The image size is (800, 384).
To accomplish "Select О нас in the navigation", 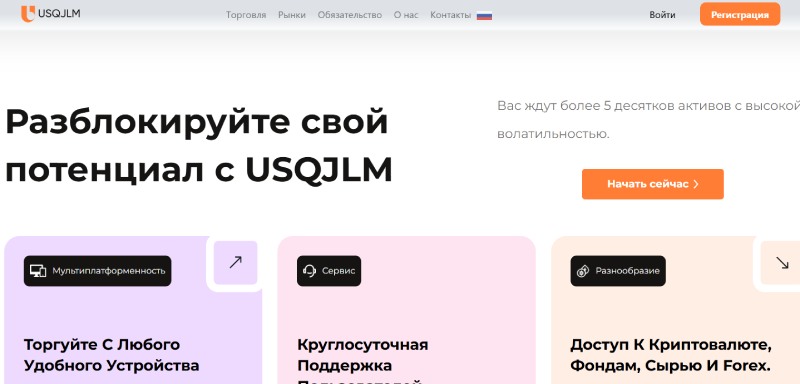I will pos(406,15).
